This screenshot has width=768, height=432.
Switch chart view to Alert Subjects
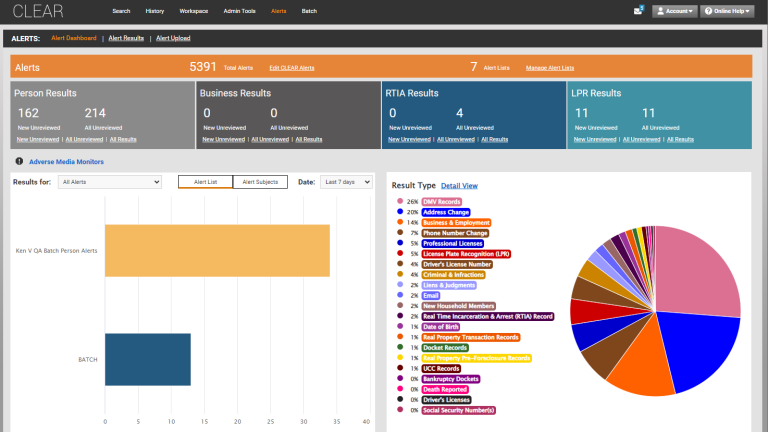click(260, 182)
